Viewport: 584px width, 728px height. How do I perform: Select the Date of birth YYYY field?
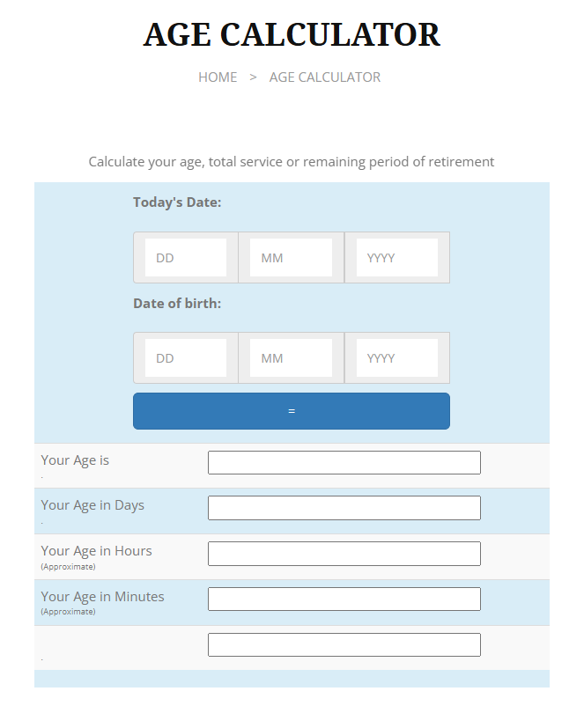(397, 358)
